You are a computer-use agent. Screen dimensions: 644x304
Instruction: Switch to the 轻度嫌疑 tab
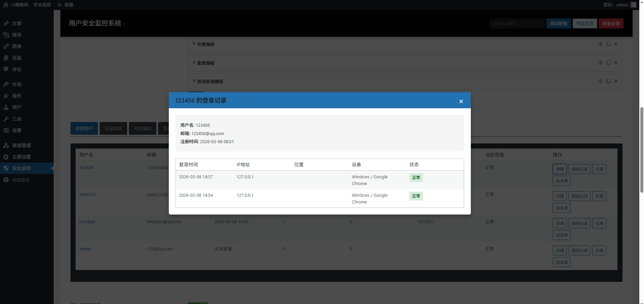tap(113, 128)
